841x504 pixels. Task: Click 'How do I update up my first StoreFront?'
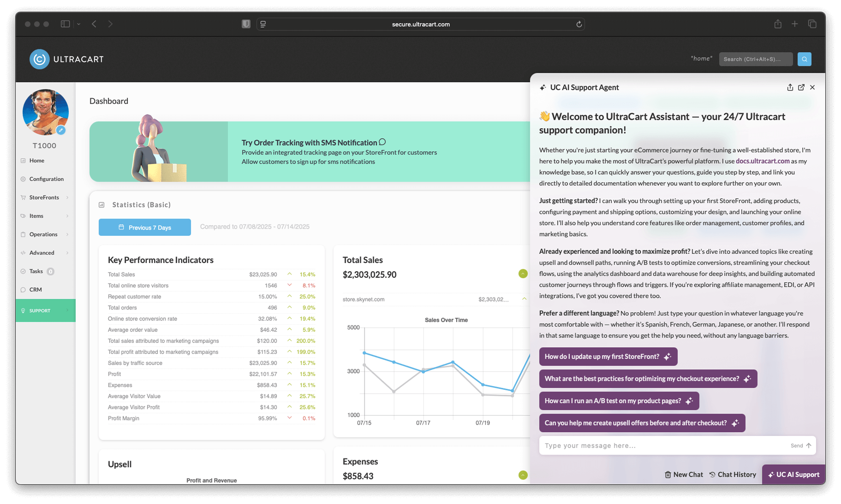coord(608,356)
